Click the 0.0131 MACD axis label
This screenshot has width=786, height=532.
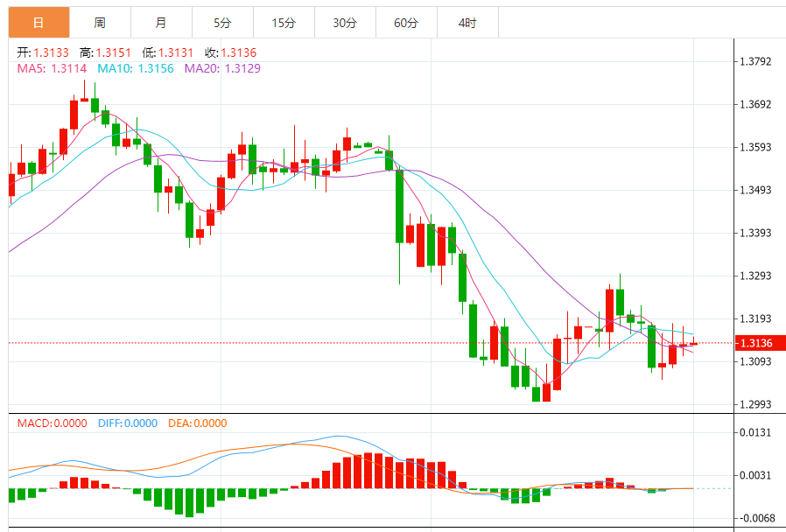[756, 432]
